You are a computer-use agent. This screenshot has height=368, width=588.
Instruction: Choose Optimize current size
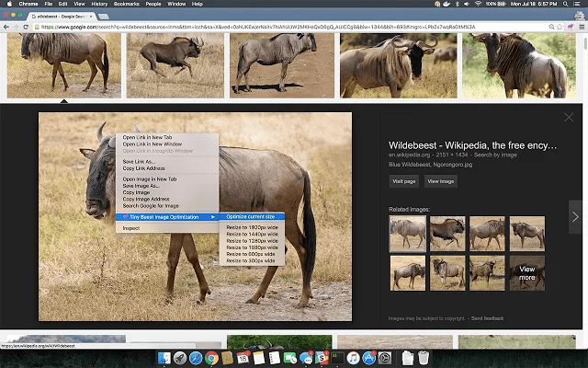253,216
